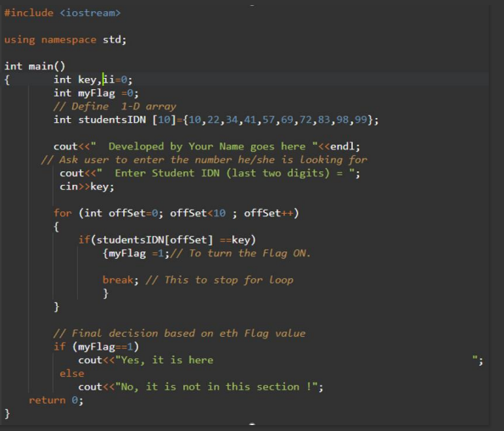Click the 'Enter Student IDN' cout line

click(210, 173)
